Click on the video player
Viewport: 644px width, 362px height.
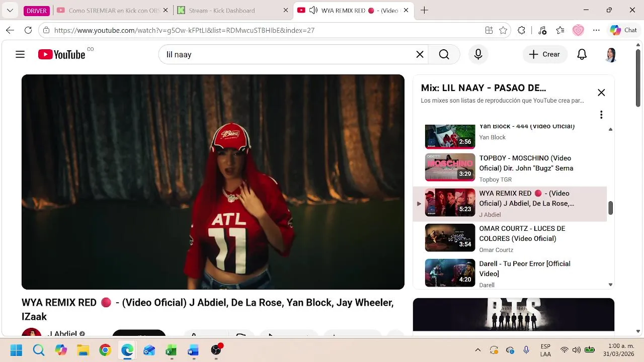[213, 182]
